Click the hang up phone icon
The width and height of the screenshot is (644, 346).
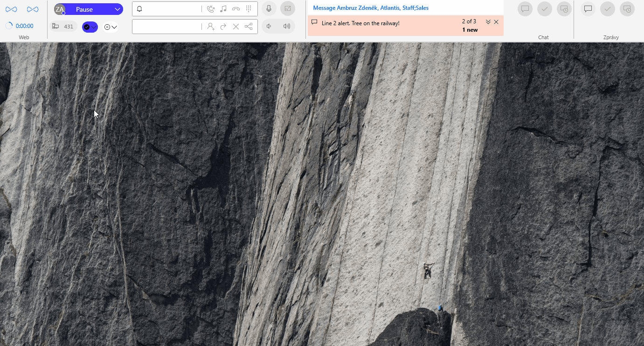[x=236, y=9]
